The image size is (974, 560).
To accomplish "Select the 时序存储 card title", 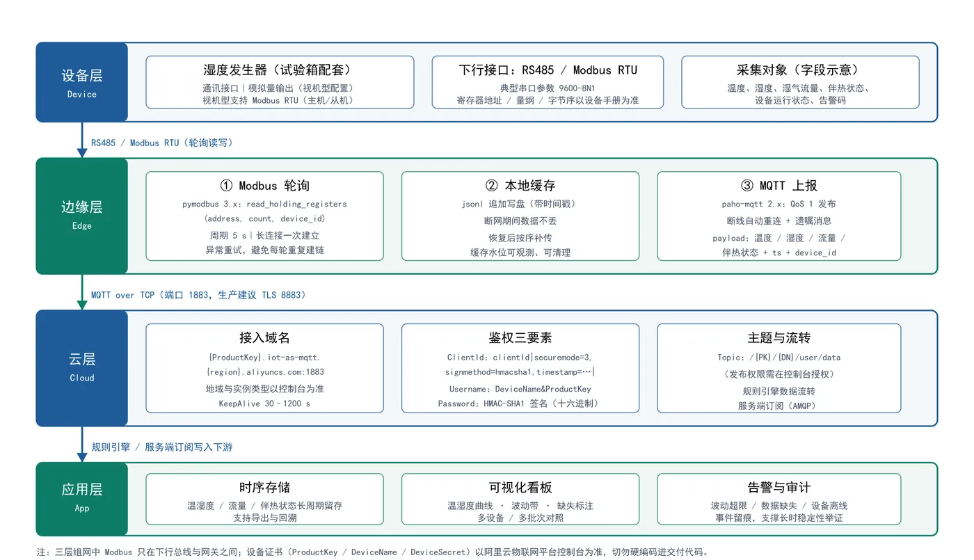I will click(x=265, y=488).
